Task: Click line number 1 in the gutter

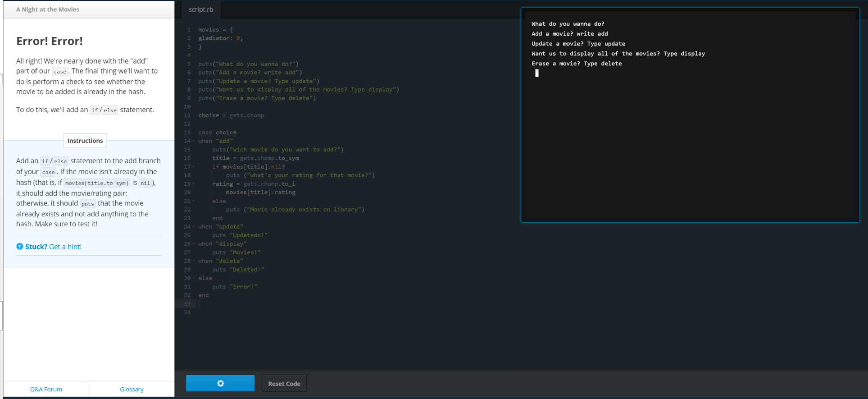Action: pyautogui.click(x=189, y=30)
